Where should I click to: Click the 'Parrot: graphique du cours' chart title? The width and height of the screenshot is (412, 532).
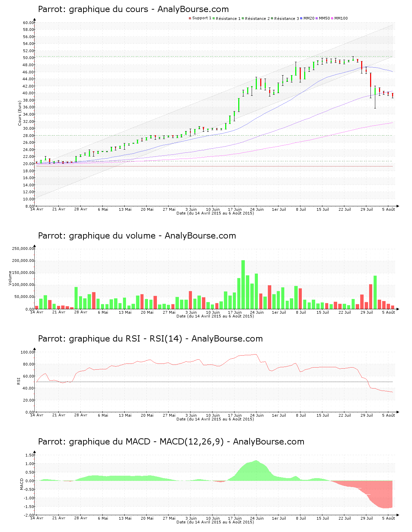[x=133, y=9]
